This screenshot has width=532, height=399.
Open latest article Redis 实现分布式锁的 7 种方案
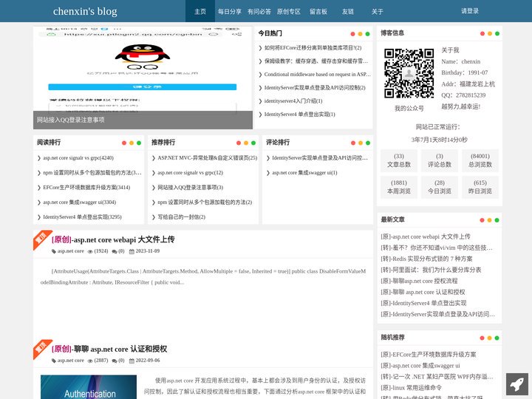(426, 259)
